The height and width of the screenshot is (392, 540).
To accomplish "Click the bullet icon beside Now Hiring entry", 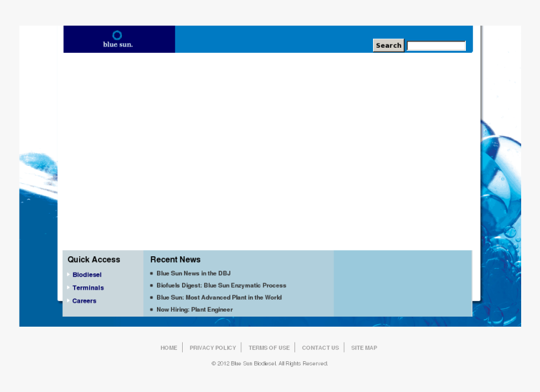I will [151, 309].
